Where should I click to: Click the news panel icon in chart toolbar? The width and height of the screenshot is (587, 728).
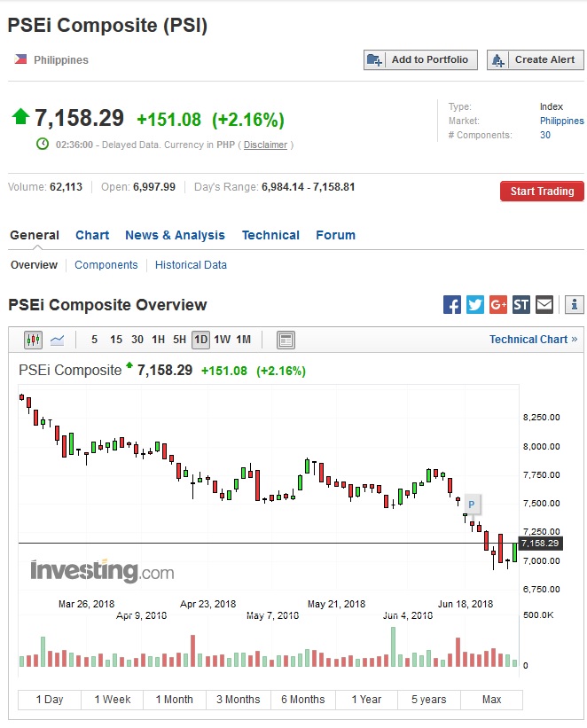pos(286,340)
